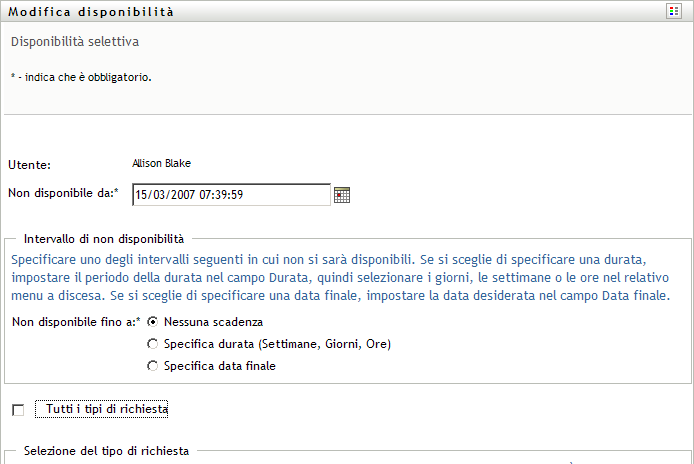The width and height of the screenshot is (694, 464).
Task: Click the 'Specifica data finale' label text
Action: 220,366
